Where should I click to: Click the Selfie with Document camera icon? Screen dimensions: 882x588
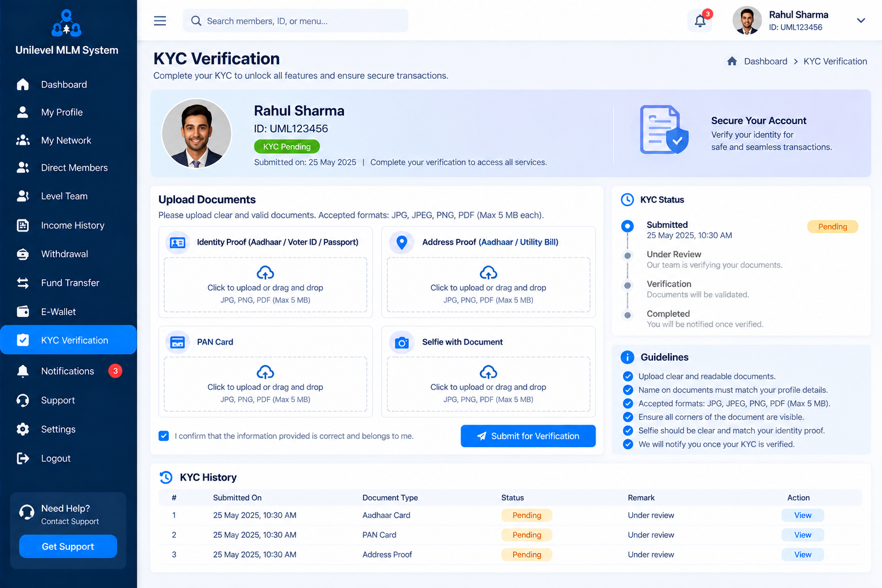[402, 342]
